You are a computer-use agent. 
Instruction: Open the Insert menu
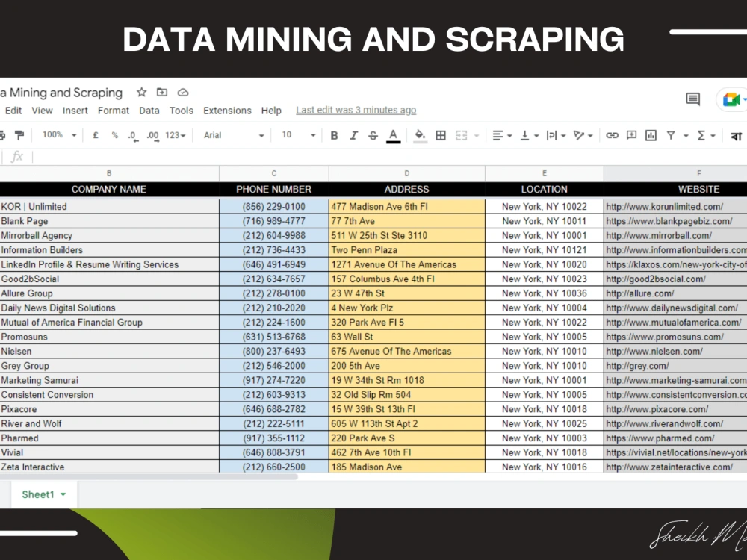(75, 111)
